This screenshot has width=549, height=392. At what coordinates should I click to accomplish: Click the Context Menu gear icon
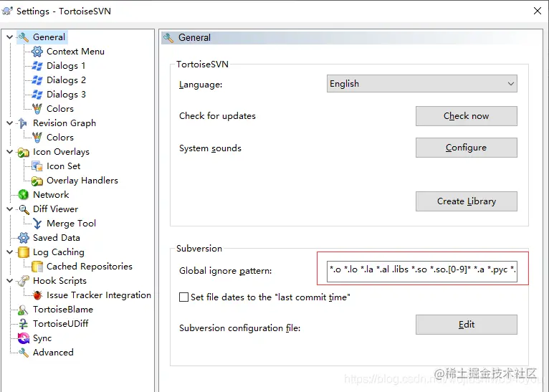tap(37, 52)
